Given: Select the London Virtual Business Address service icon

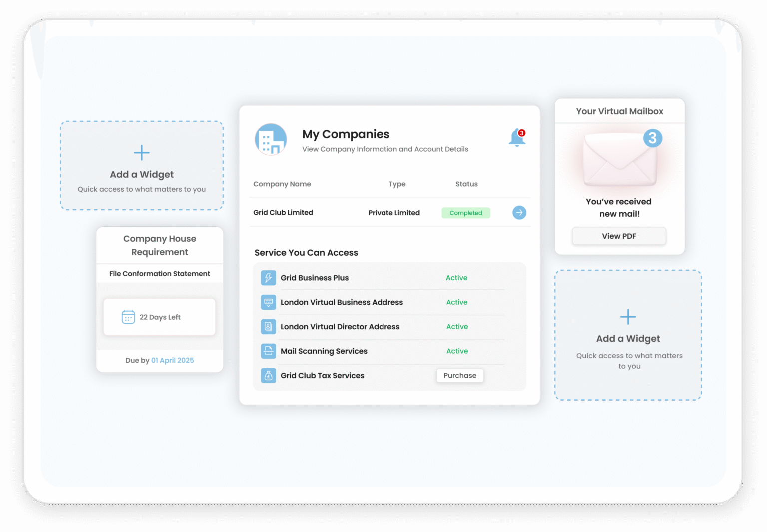Looking at the screenshot, I should [269, 302].
